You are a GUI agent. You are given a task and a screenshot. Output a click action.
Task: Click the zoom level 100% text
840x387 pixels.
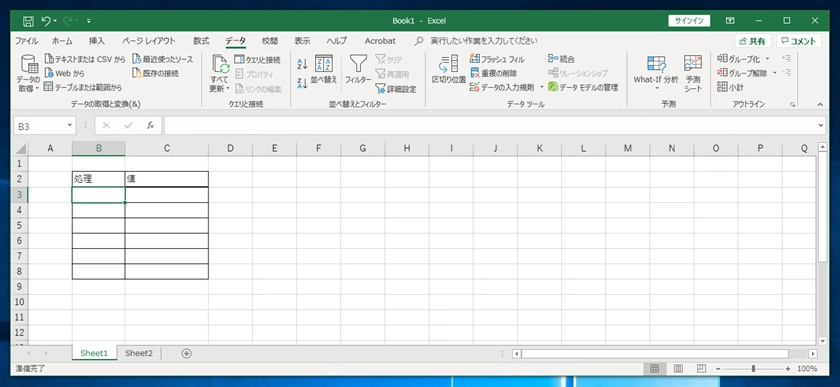(807, 369)
